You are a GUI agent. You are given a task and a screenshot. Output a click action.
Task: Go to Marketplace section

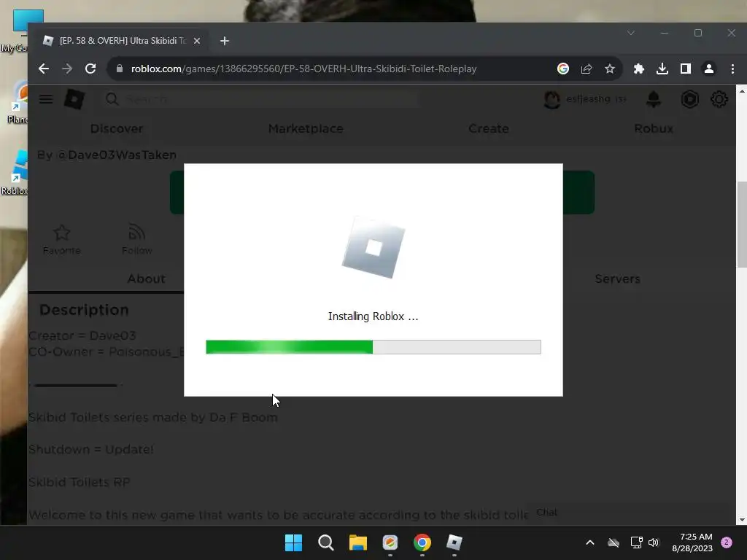click(x=306, y=128)
